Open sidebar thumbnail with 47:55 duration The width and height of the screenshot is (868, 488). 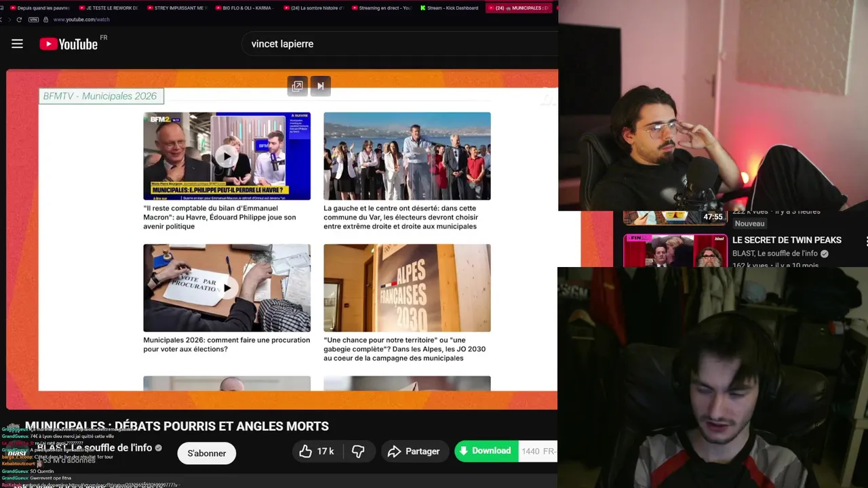[x=675, y=218]
